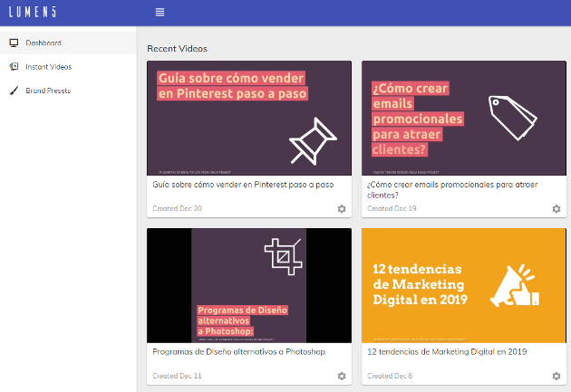Click title 'Programas de Diseño alternativos a Photoshop'
571x392 pixels.
[x=239, y=352]
